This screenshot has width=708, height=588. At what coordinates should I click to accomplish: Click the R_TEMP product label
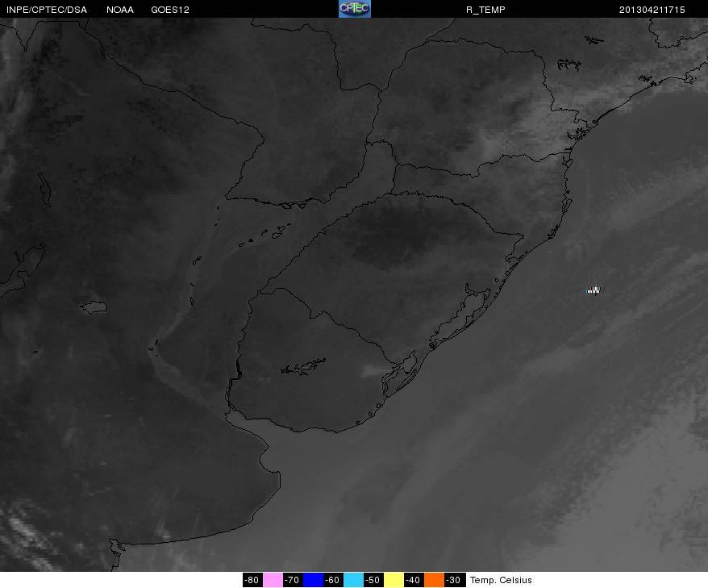[485, 10]
